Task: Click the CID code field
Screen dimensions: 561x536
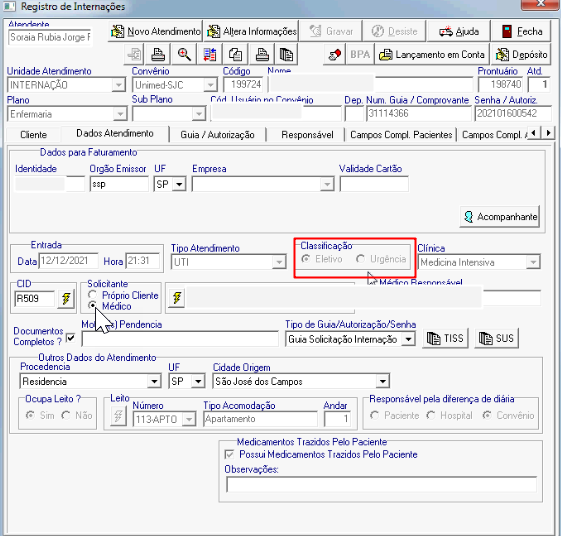Action: 34,298
